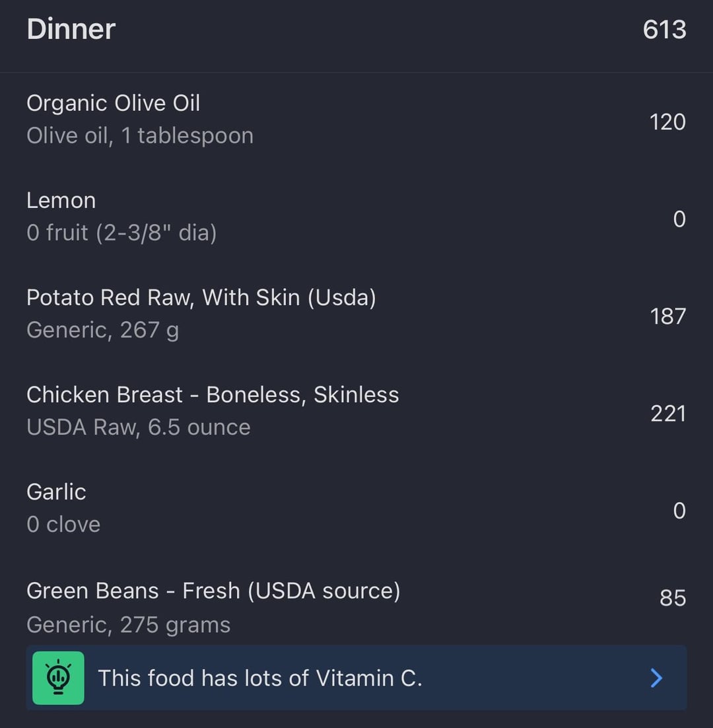Click the 85 calorie value for green beans
Image resolution: width=713 pixels, height=728 pixels.
click(672, 598)
